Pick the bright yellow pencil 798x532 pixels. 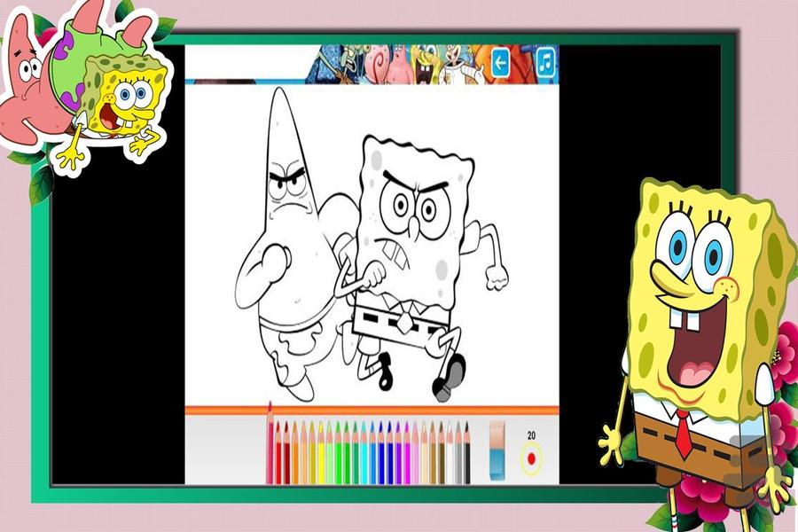click(x=321, y=453)
